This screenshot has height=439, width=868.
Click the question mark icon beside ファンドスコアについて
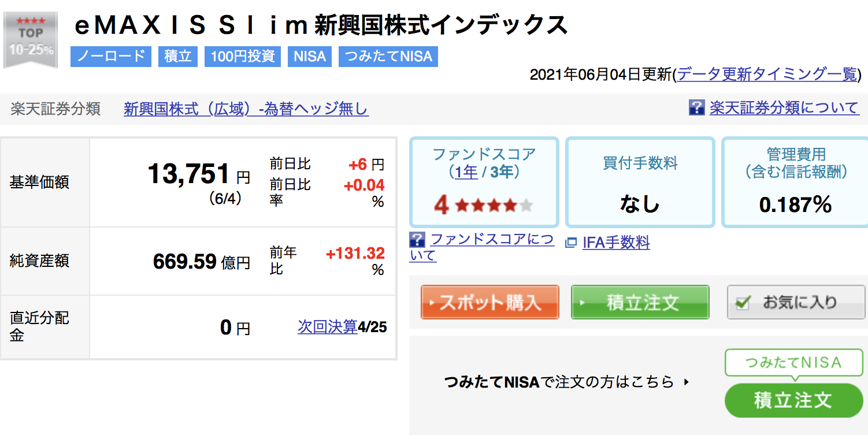[417, 239]
